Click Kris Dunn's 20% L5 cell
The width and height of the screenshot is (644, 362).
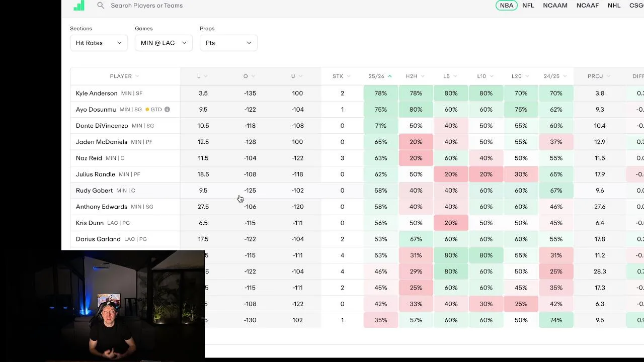click(x=451, y=223)
